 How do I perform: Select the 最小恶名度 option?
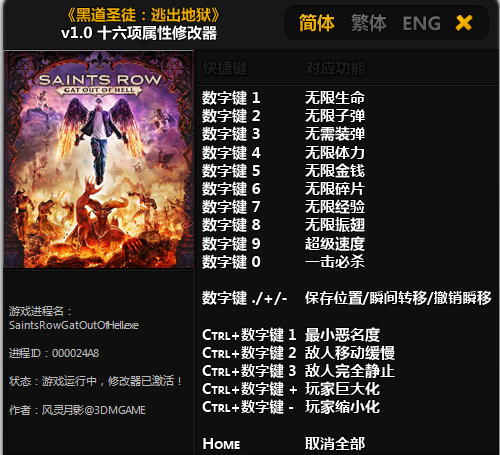pyautogui.click(x=342, y=335)
